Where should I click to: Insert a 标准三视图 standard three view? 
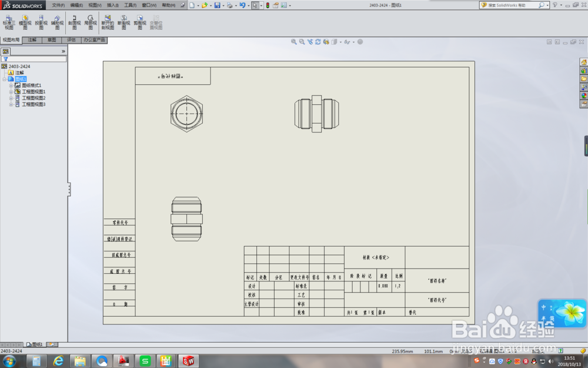coord(9,22)
